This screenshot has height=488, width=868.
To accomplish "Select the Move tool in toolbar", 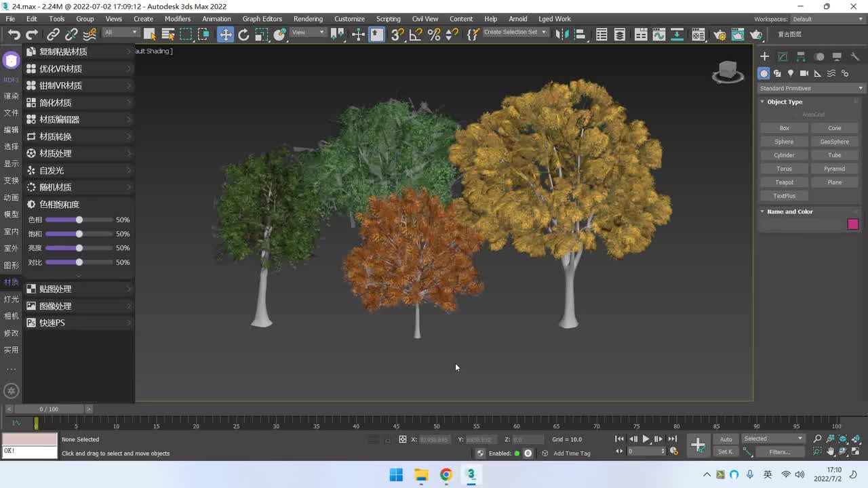I will pos(225,35).
